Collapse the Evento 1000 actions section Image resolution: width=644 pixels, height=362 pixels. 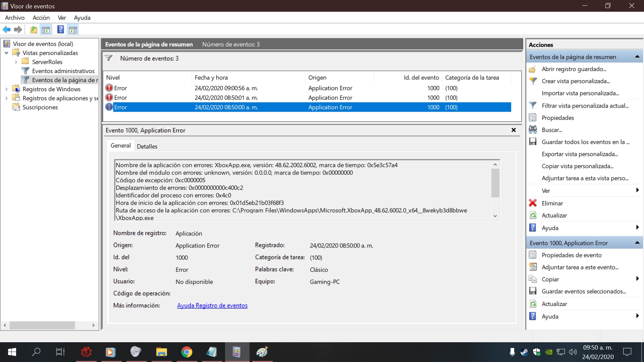point(637,243)
